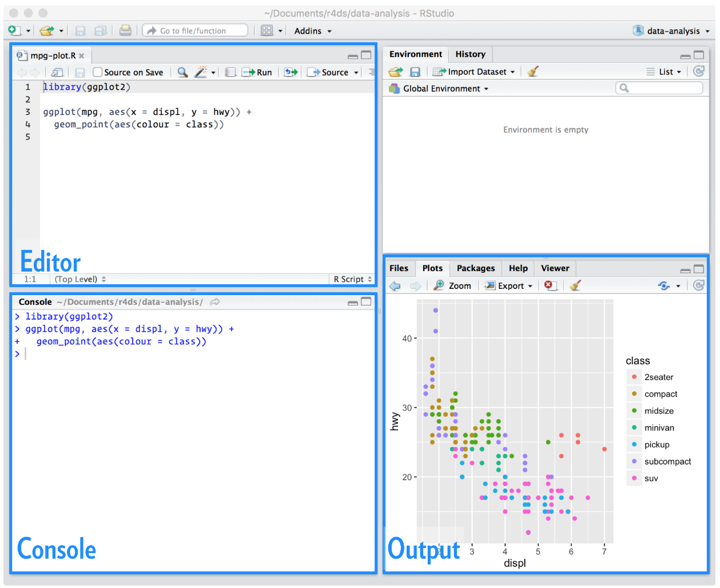Click the editor toolbar Save document icon
The image size is (720, 588).
click(x=80, y=72)
